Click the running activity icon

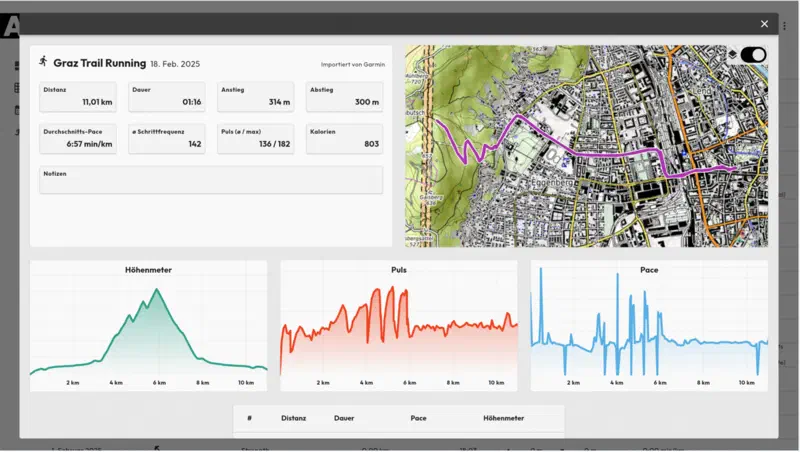click(x=43, y=61)
